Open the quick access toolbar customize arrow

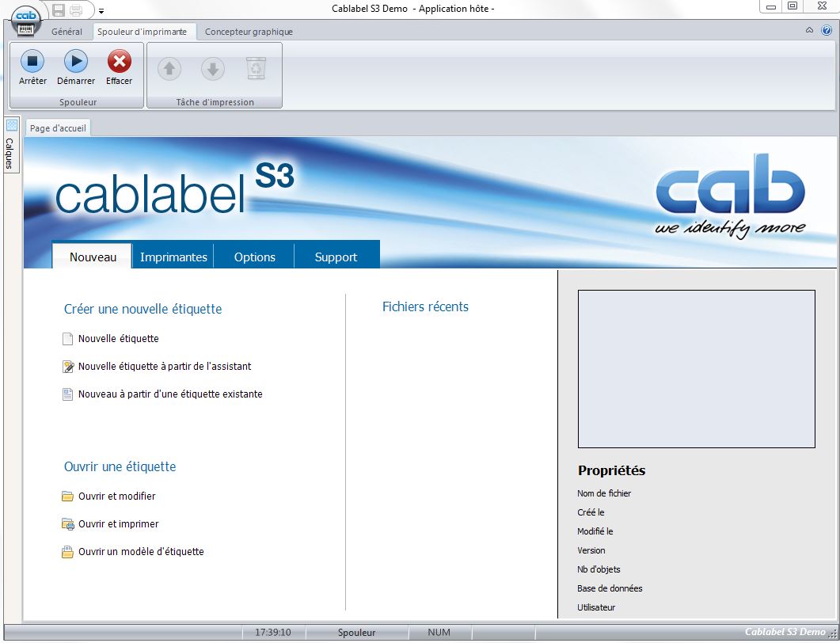pyautogui.click(x=101, y=11)
